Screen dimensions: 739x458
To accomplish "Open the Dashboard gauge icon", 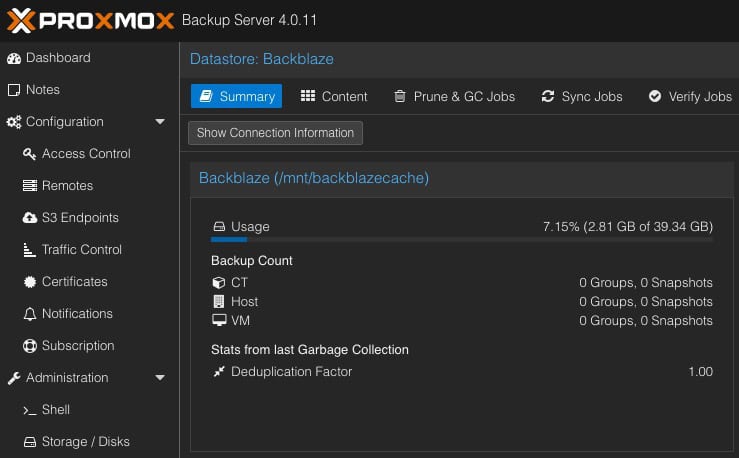I will click(x=14, y=58).
